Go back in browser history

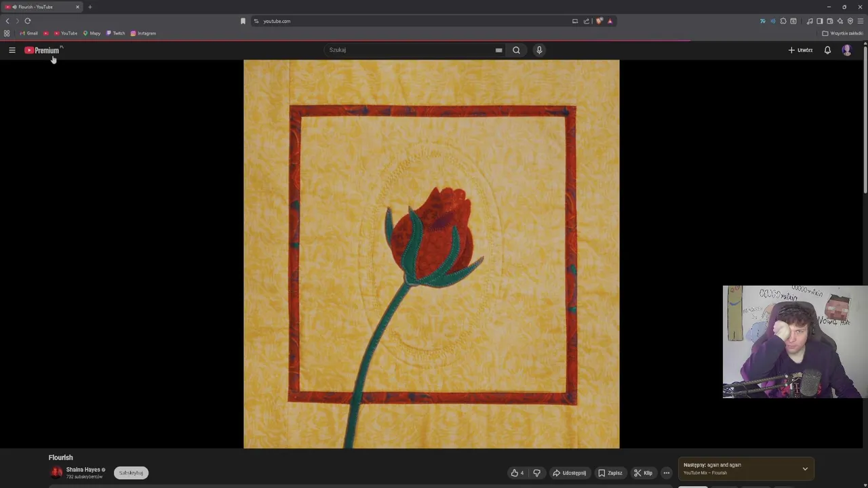(x=7, y=21)
